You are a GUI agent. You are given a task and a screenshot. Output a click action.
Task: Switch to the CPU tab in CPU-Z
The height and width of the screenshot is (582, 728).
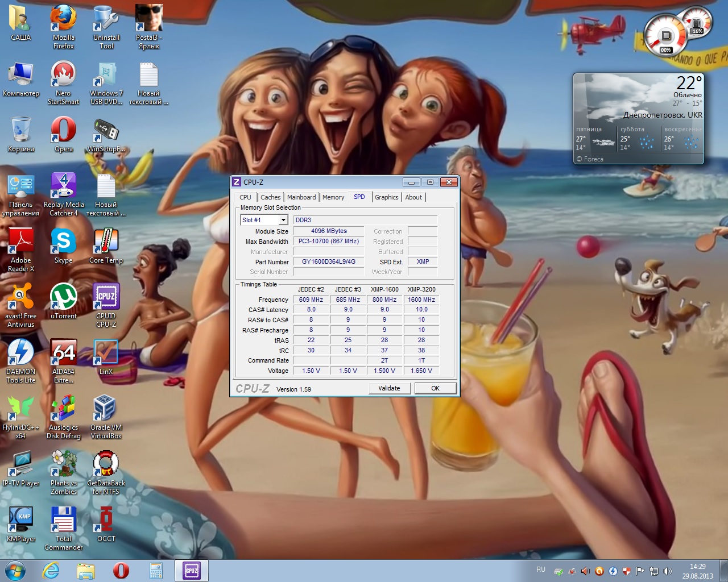click(x=245, y=197)
